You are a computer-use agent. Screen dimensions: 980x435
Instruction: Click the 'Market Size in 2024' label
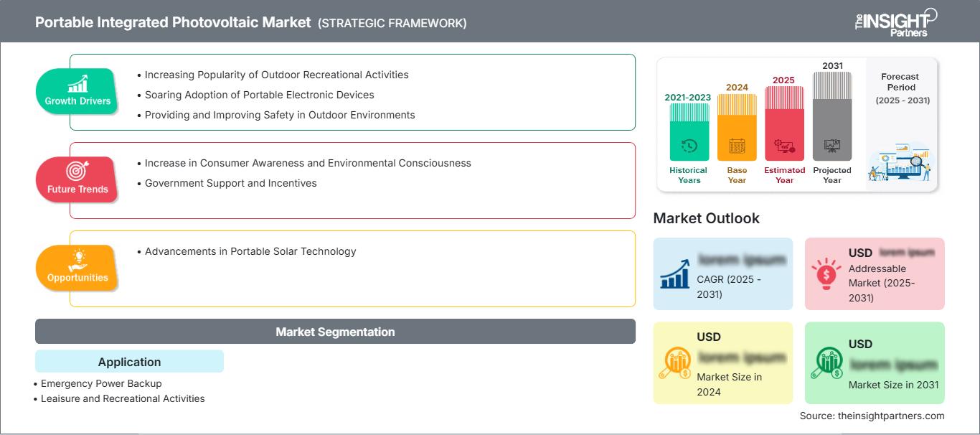coord(729,384)
